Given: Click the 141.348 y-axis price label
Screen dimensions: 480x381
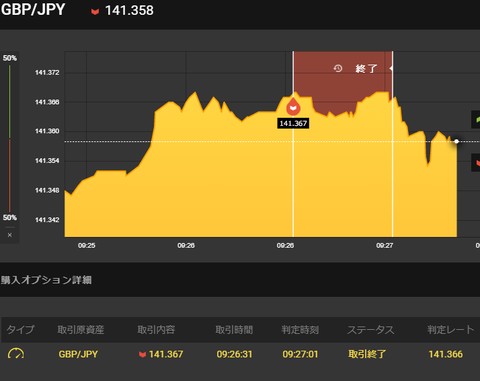Looking at the screenshot, I should point(47,190).
